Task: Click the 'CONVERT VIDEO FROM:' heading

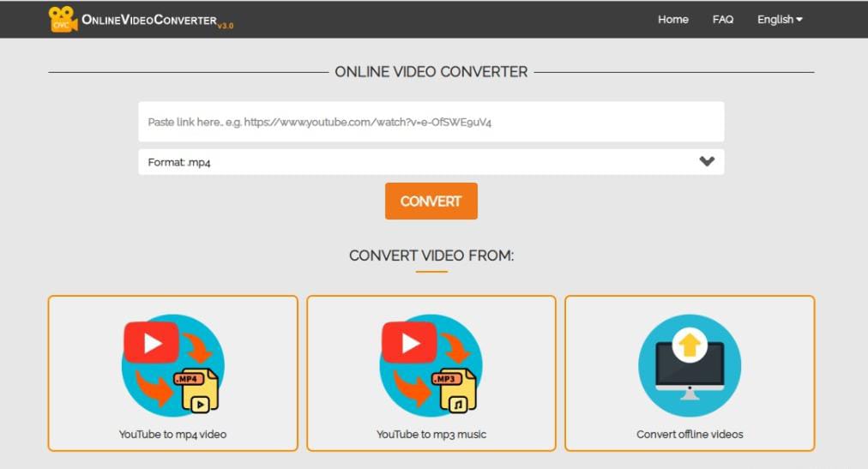Action: [431, 256]
